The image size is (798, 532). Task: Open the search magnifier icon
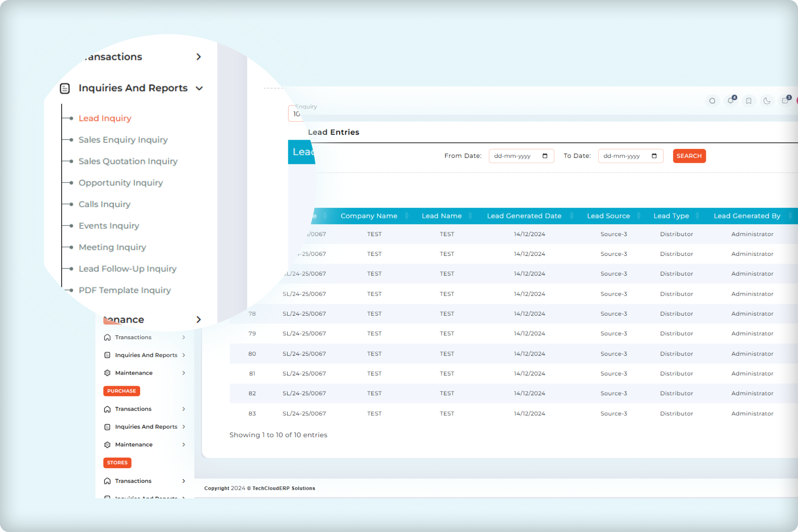click(x=712, y=101)
